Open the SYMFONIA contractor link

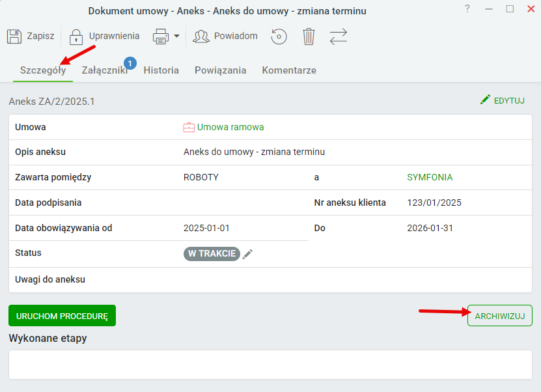click(430, 177)
